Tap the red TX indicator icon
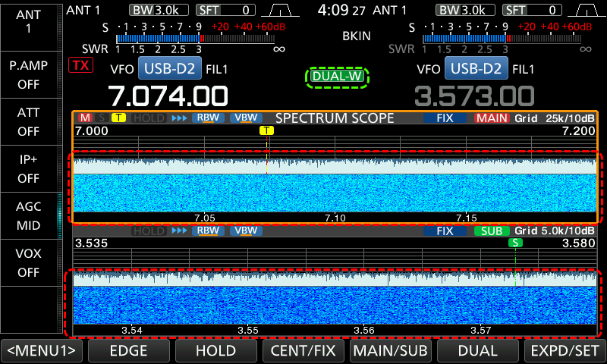The height and width of the screenshot is (364, 607). coord(79,65)
